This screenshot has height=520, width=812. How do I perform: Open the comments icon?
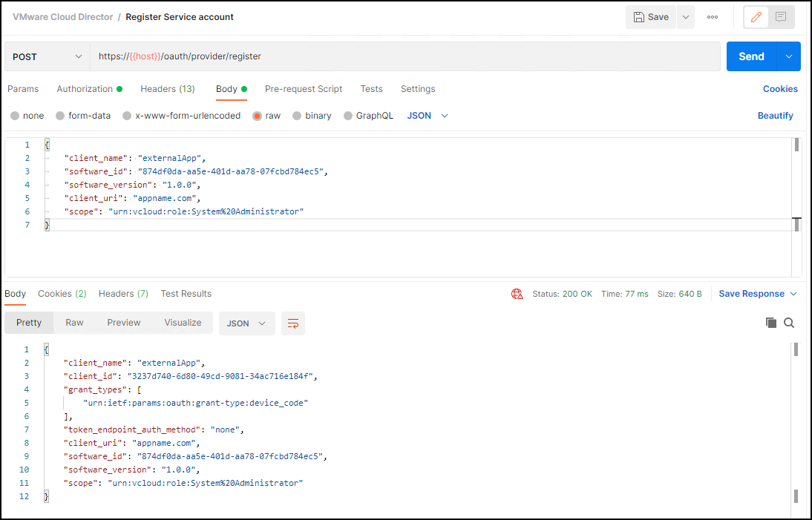click(x=781, y=17)
